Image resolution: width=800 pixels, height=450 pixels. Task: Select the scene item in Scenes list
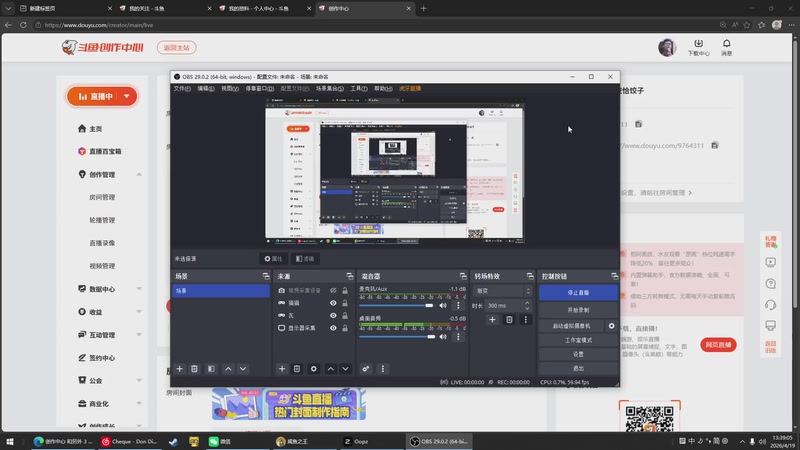coord(221,291)
